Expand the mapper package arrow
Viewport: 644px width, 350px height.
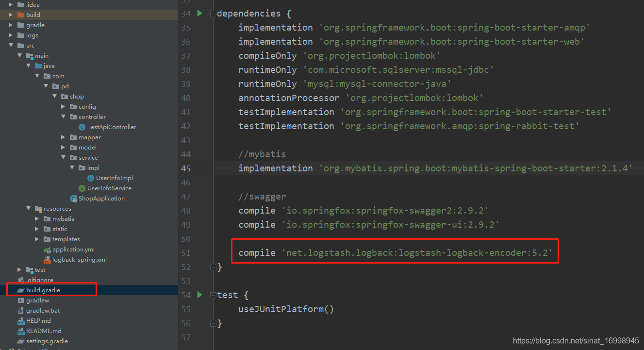[x=63, y=137]
